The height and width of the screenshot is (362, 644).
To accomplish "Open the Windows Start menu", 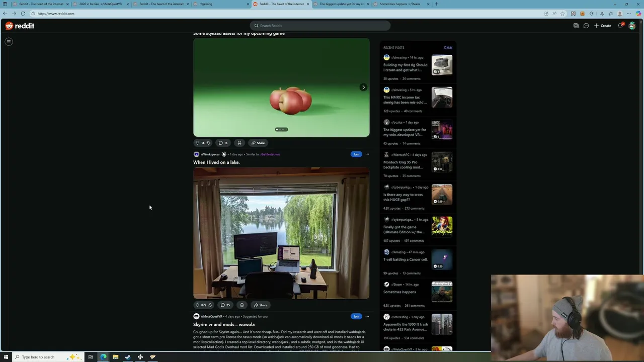I will (5, 357).
